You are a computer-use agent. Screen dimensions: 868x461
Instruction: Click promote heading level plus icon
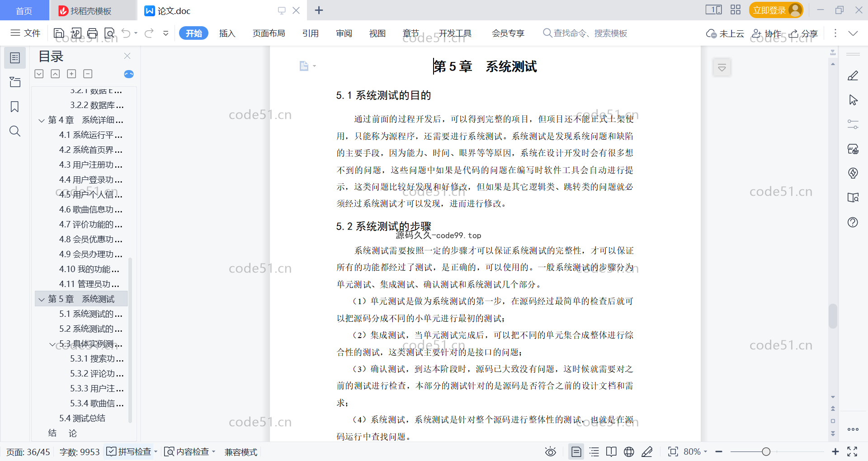(x=71, y=74)
